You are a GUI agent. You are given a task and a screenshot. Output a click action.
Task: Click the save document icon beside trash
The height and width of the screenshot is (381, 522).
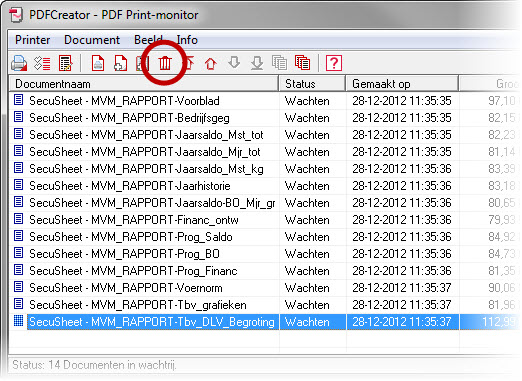pos(142,63)
